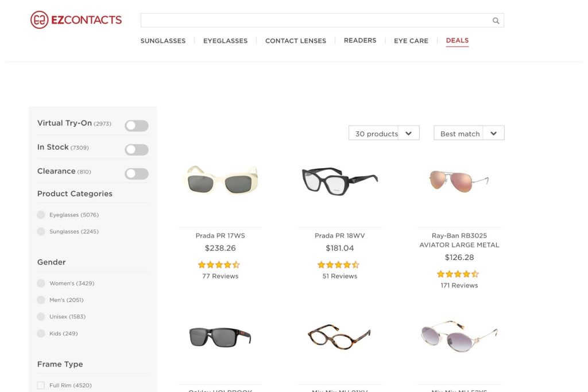Image resolution: width=588 pixels, height=392 pixels.
Task: Click the search magnifying glass icon
Action: click(495, 20)
